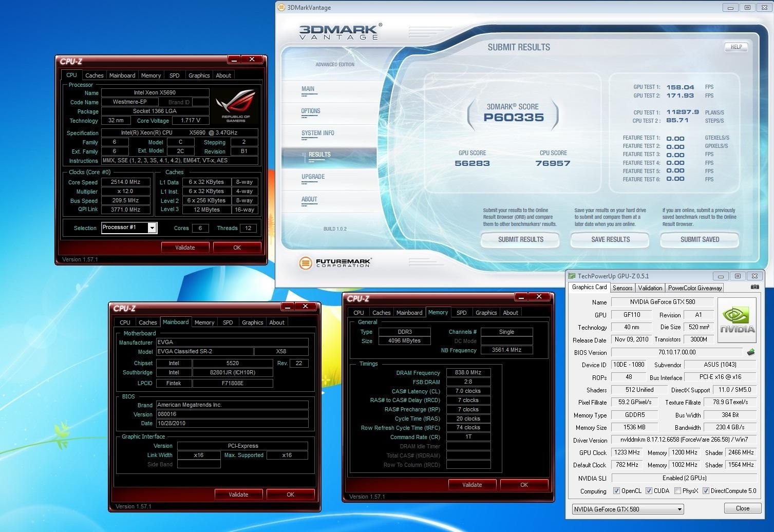The height and width of the screenshot is (532, 774).
Task: Click OK in CPU-Z Memory window
Action: pyautogui.click(x=524, y=485)
